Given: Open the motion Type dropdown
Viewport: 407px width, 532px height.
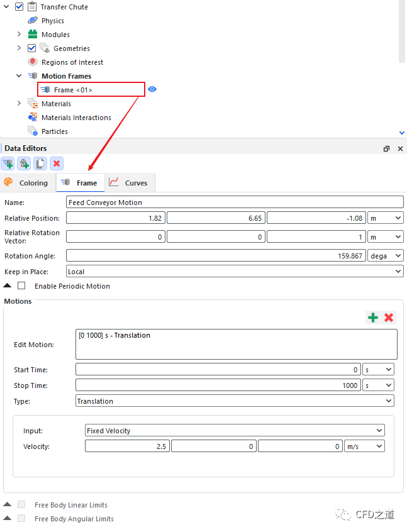Looking at the screenshot, I should click(x=234, y=401).
